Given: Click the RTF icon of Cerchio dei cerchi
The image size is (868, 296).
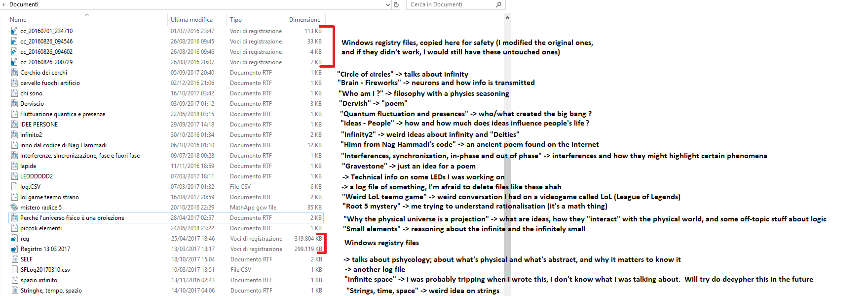Looking at the screenshot, I should [14, 72].
